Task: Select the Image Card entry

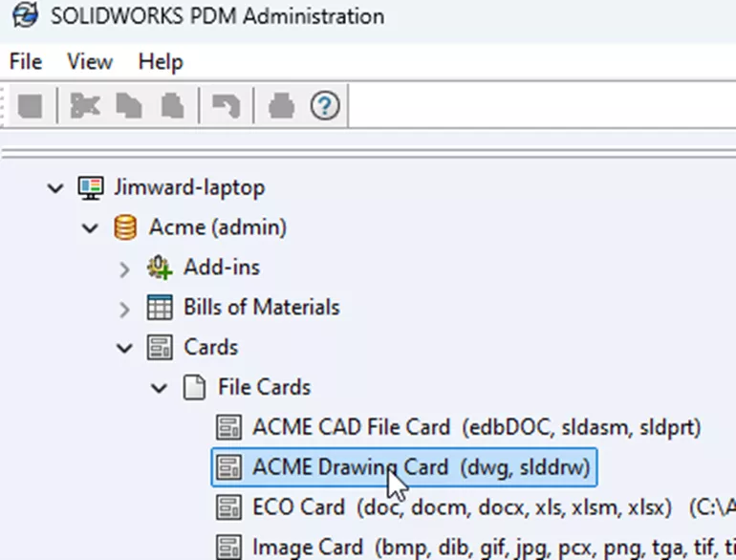Action: (x=494, y=548)
